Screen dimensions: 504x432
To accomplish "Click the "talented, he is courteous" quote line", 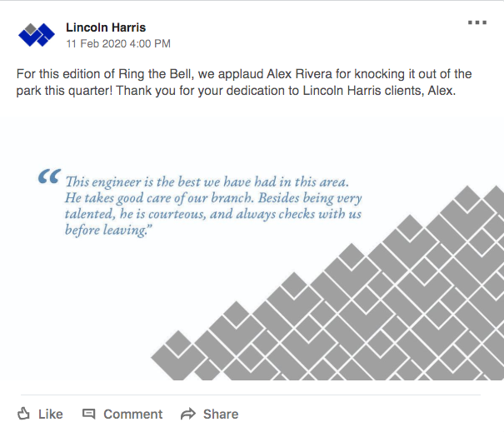I will coord(213,215).
